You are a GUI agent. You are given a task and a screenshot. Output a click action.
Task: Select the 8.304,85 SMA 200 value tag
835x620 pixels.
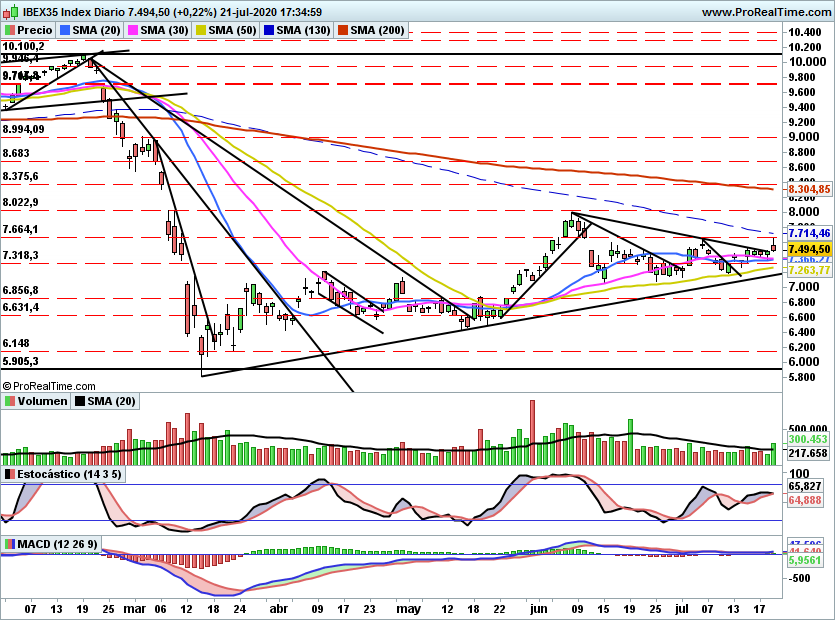click(x=809, y=189)
